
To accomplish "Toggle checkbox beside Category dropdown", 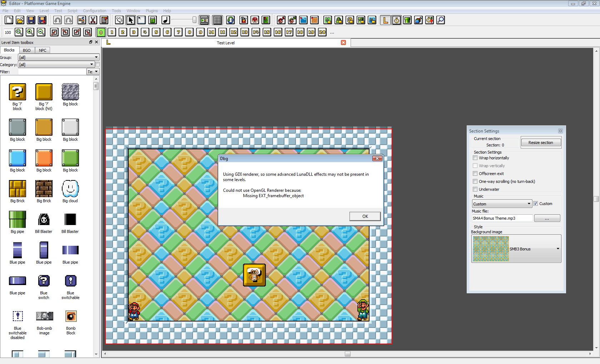I will [97, 64].
